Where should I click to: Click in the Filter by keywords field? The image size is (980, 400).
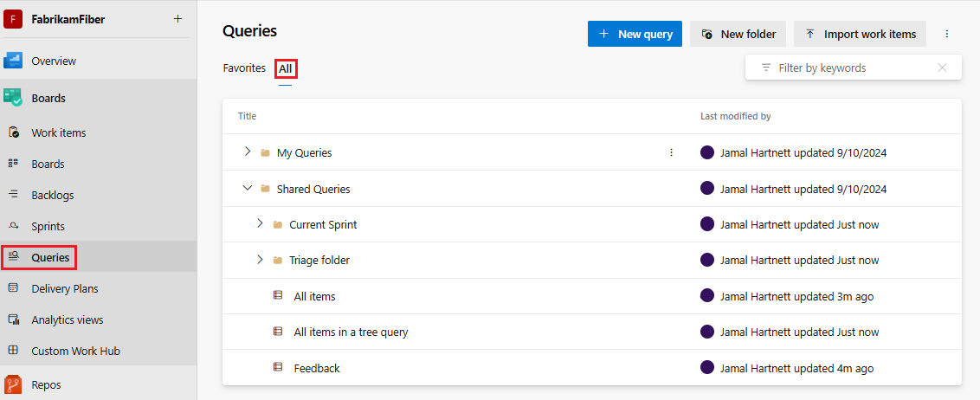pyautogui.click(x=853, y=68)
